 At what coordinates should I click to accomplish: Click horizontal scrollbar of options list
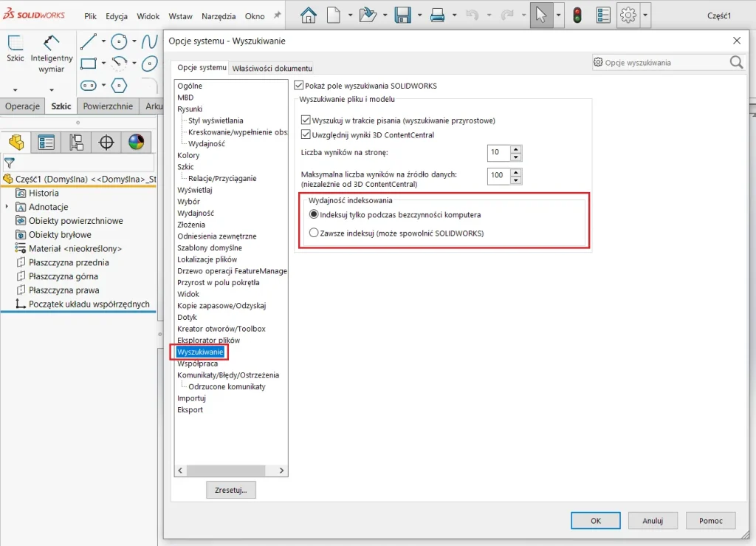pyautogui.click(x=226, y=471)
